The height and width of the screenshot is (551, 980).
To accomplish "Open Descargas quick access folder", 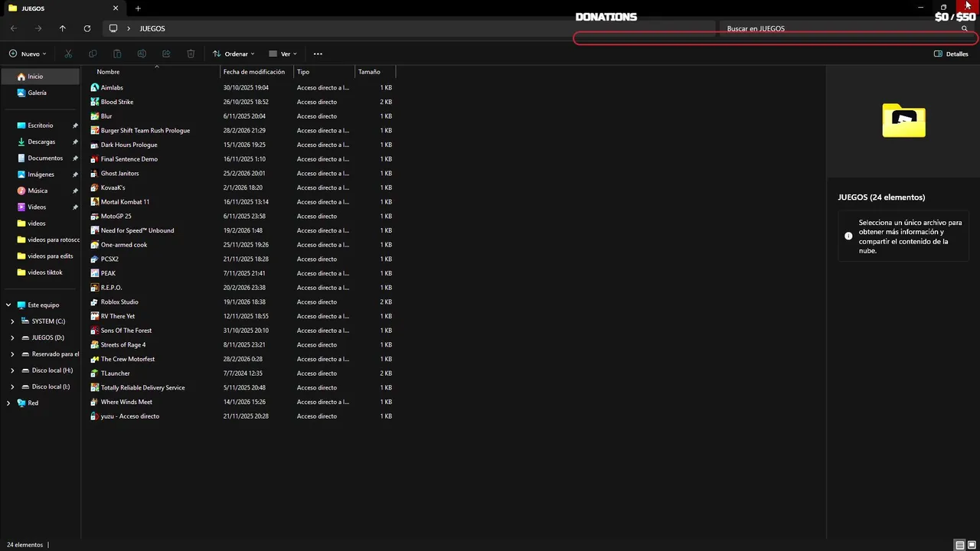I will click(x=40, y=142).
